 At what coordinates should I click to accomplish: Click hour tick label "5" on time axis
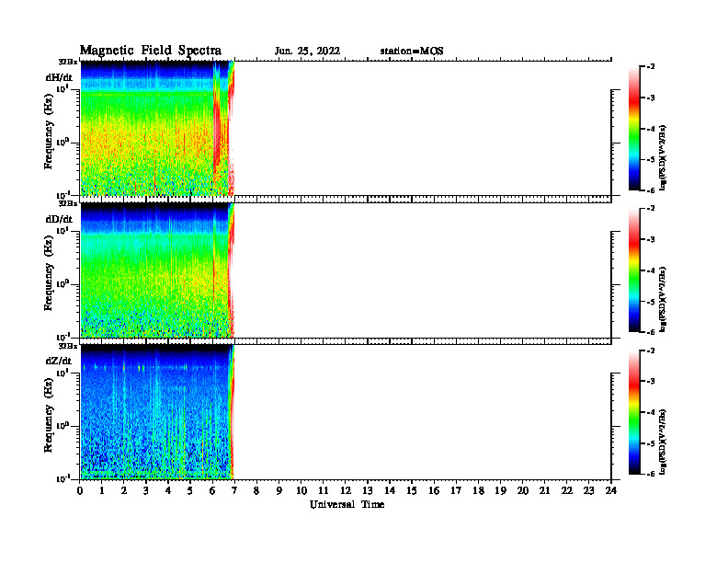pyautogui.click(x=190, y=490)
